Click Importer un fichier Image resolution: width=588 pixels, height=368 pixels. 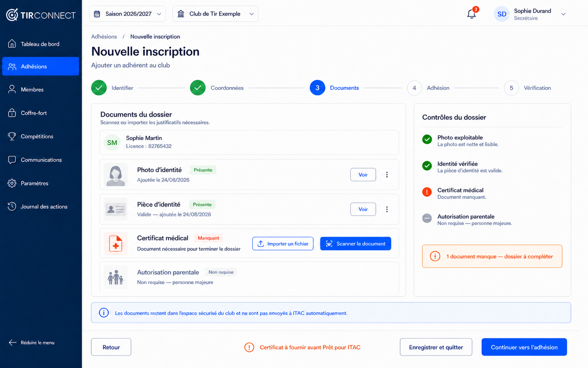(x=283, y=244)
